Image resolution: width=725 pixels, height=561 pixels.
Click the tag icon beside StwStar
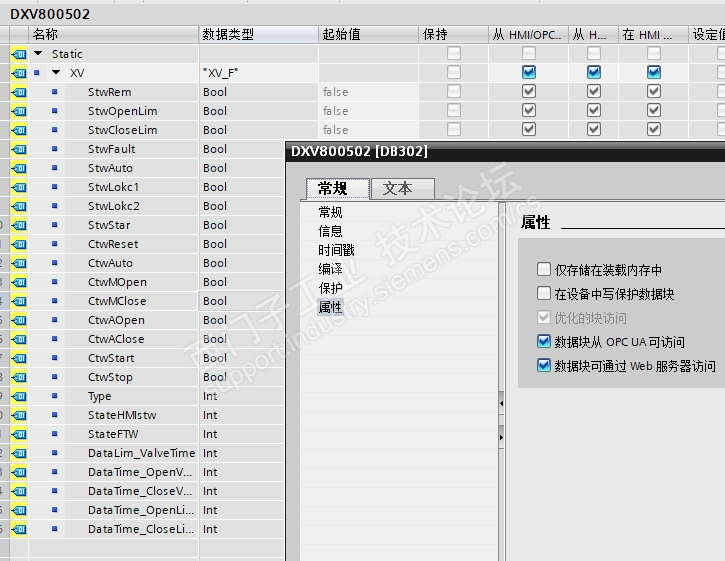[19, 225]
